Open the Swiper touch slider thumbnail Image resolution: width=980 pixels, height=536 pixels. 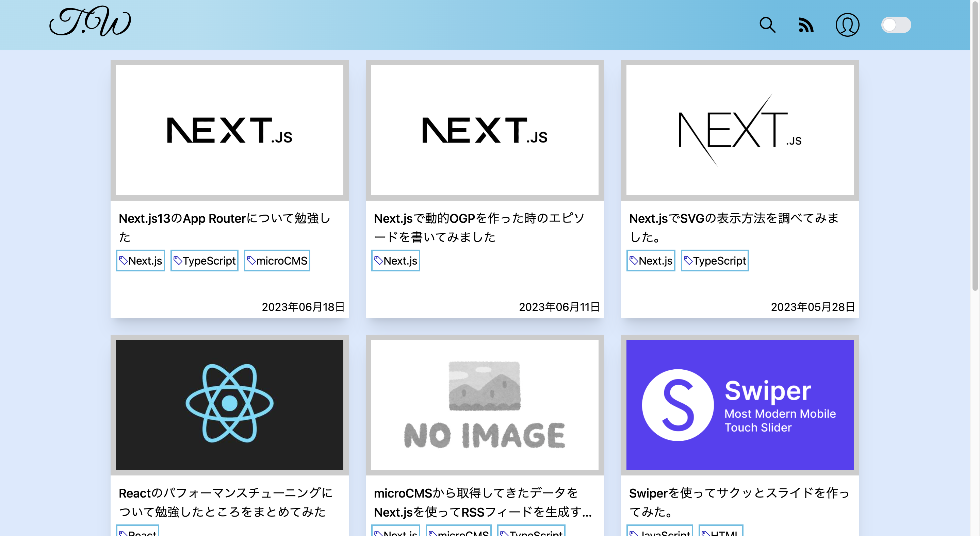pyautogui.click(x=739, y=405)
